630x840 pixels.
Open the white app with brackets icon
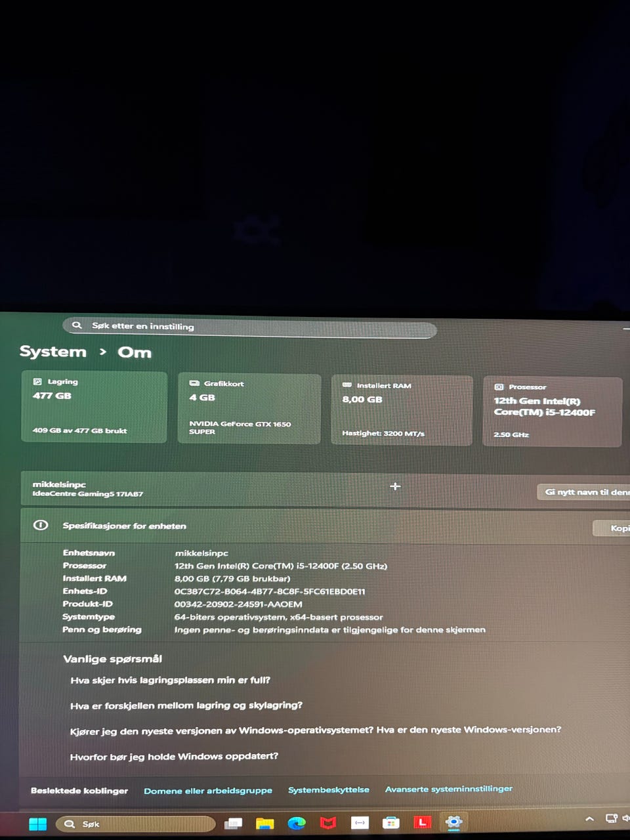pyautogui.click(x=360, y=822)
